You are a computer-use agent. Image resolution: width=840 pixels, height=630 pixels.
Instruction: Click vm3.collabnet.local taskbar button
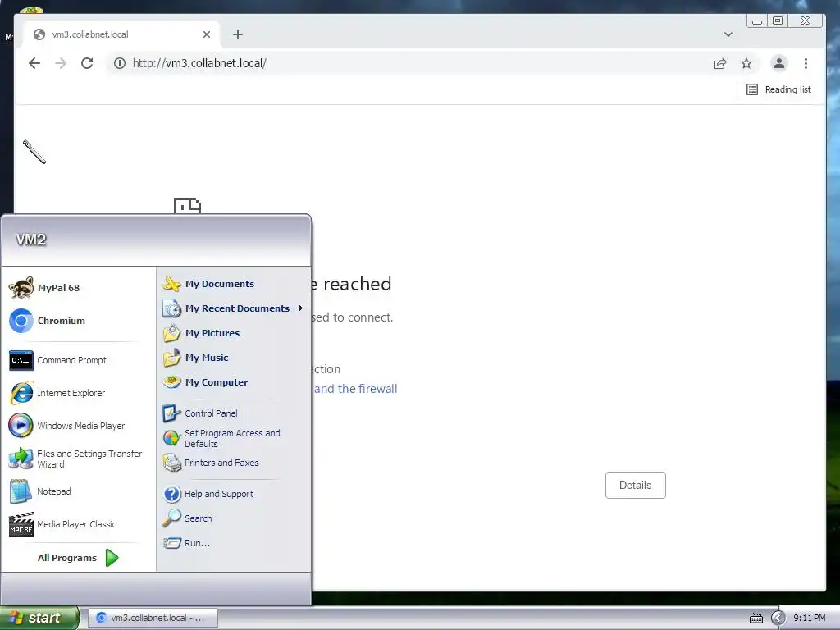[x=153, y=618]
